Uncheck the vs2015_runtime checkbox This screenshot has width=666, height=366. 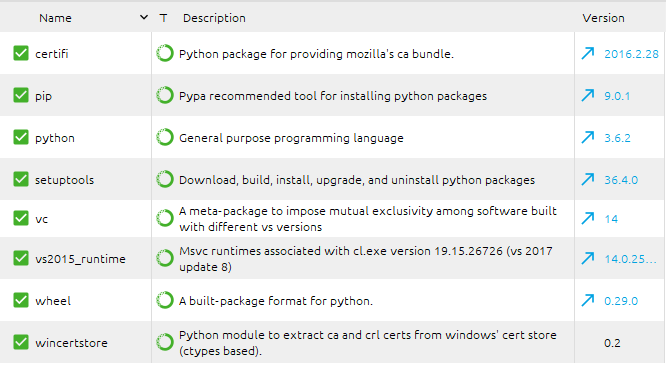[21, 258]
